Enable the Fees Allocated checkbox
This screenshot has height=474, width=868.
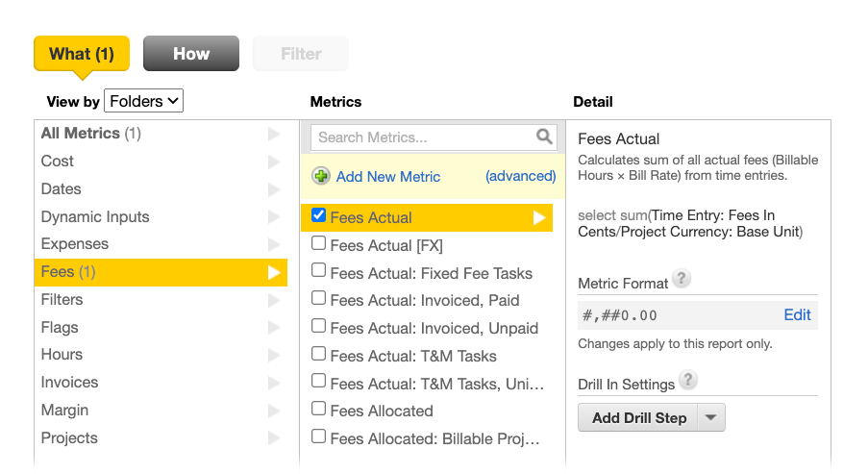tap(318, 409)
